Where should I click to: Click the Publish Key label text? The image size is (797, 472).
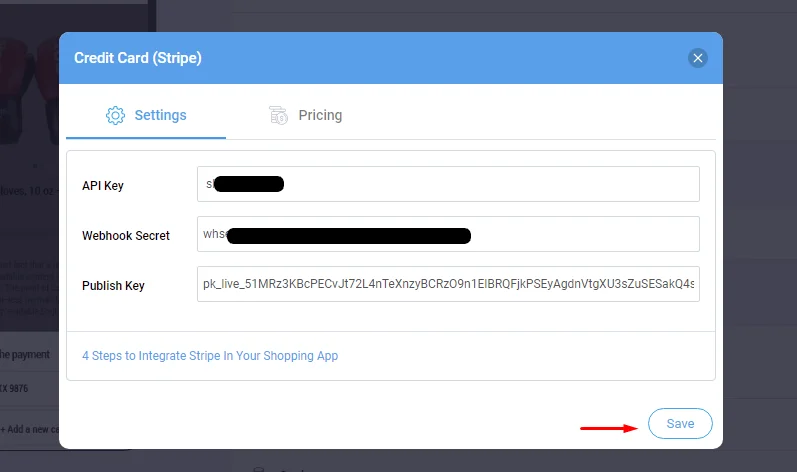pos(113,286)
